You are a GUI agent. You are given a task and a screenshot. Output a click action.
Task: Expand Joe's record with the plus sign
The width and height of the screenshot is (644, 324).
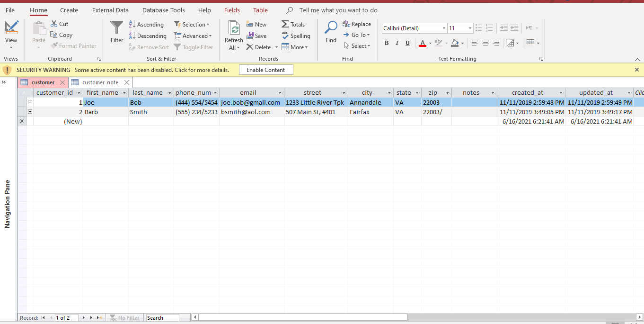(x=30, y=102)
